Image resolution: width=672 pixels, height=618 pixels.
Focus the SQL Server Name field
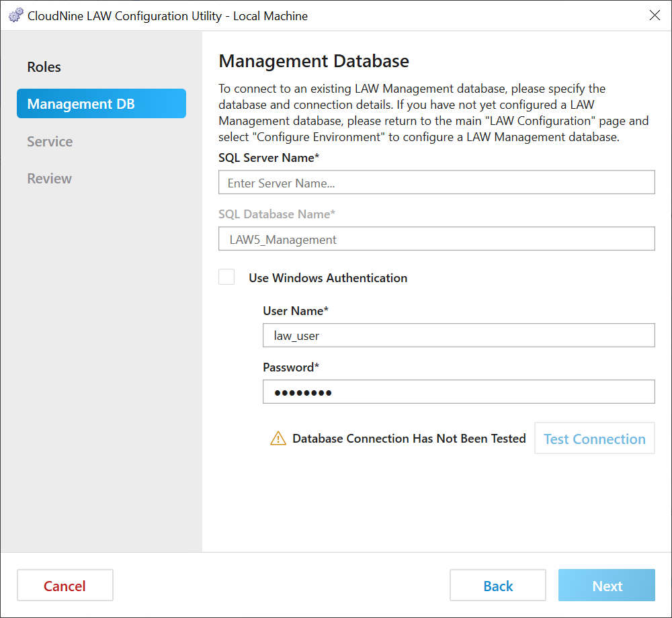436,183
